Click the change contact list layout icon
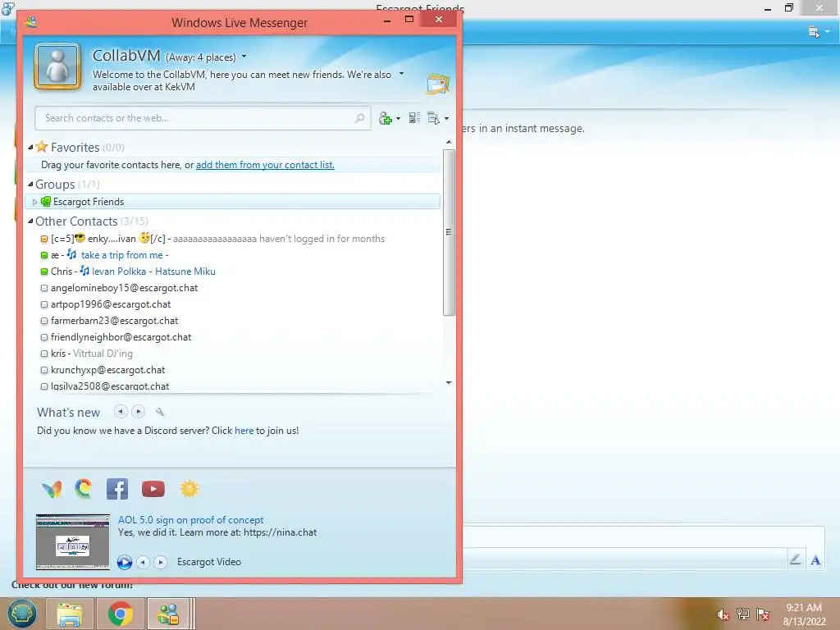 coord(414,118)
